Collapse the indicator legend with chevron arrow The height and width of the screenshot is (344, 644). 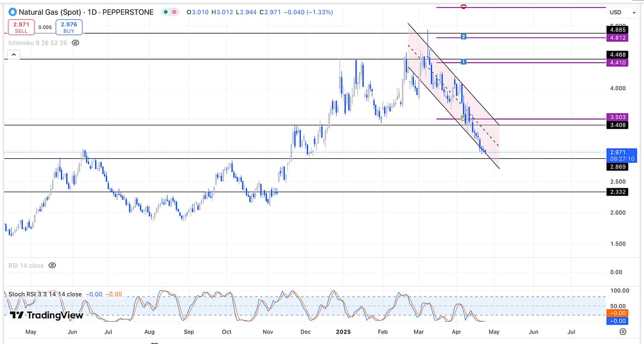13,55
